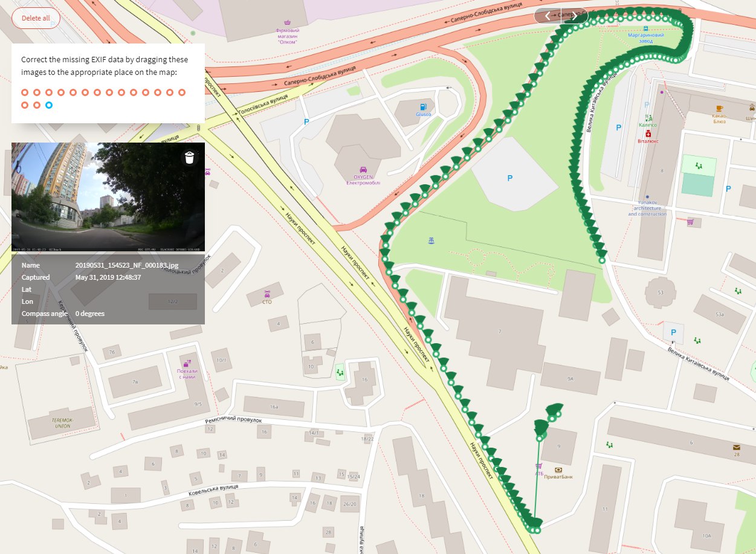This screenshot has height=554, width=756.
Task: Click the Delete all button
Action: click(x=36, y=18)
